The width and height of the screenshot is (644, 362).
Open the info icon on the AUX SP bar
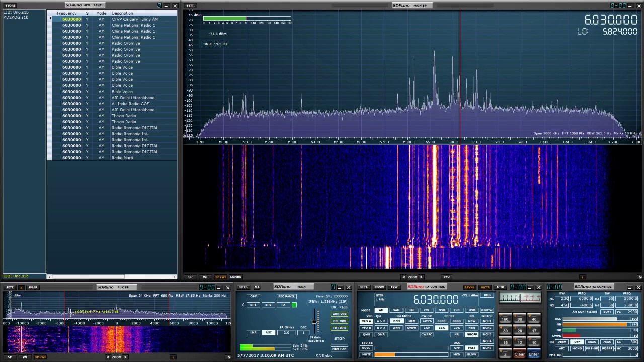pyautogui.click(x=173, y=357)
